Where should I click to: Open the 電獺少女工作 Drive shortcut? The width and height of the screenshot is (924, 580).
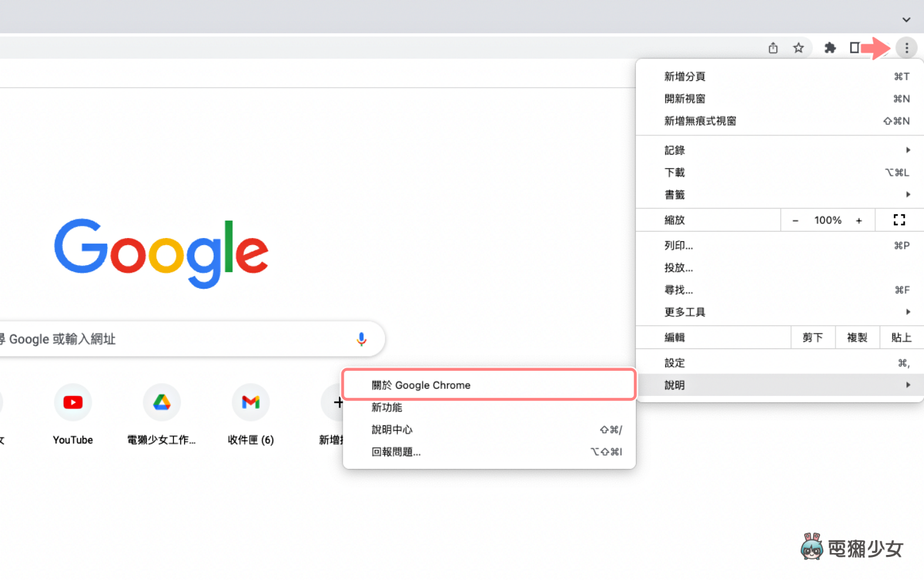point(162,402)
